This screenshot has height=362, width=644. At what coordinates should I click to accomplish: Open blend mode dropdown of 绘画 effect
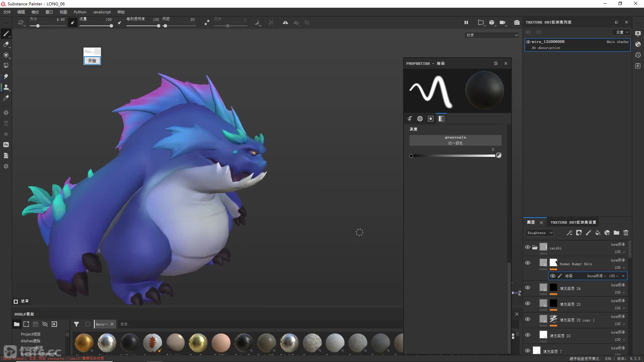596,276
